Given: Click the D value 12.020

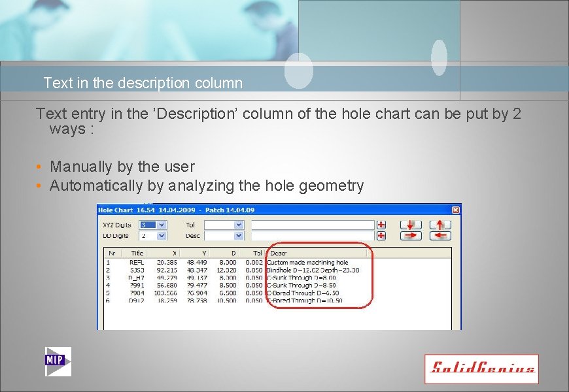Looking at the screenshot, I should tap(226, 270).
